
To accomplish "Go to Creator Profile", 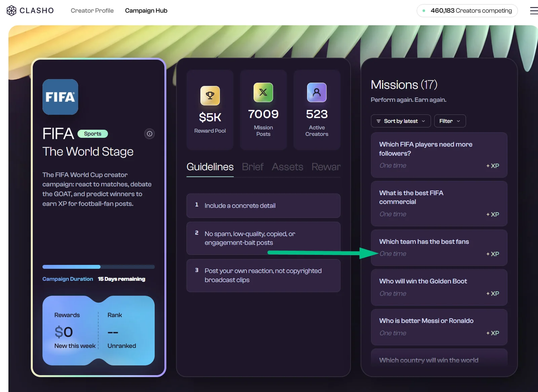I will pos(92,11).
